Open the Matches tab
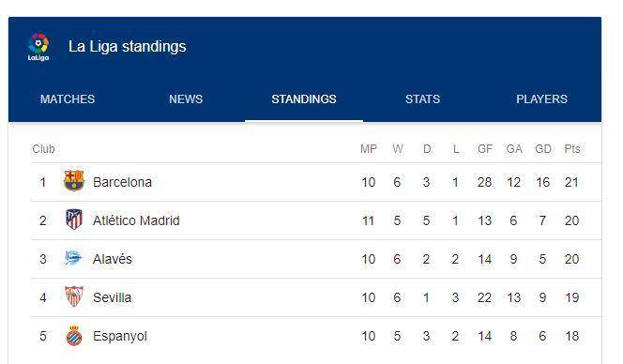The width and height of the screenshot is (623, 364). [x=68, y=99]
